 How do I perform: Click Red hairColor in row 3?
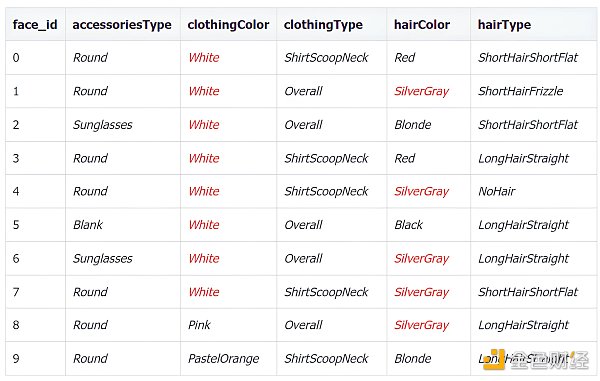tap(404, 158)
